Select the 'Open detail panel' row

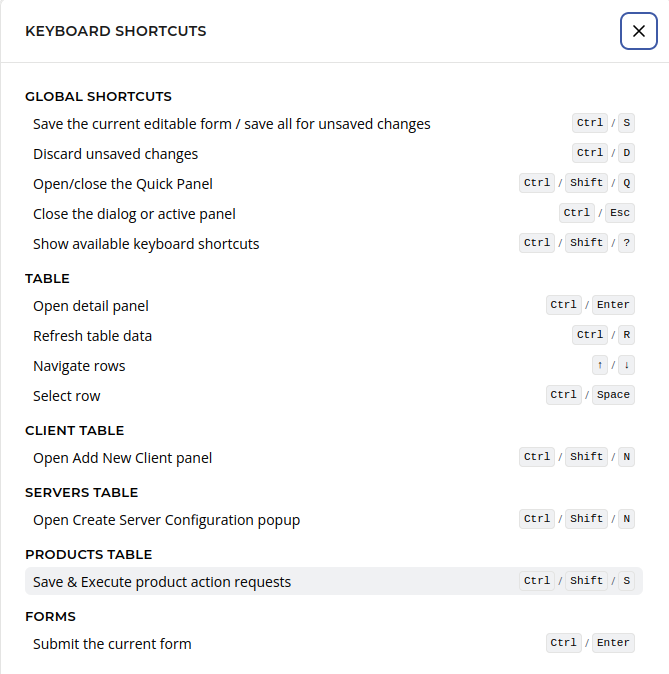click(x=334, y=306)
